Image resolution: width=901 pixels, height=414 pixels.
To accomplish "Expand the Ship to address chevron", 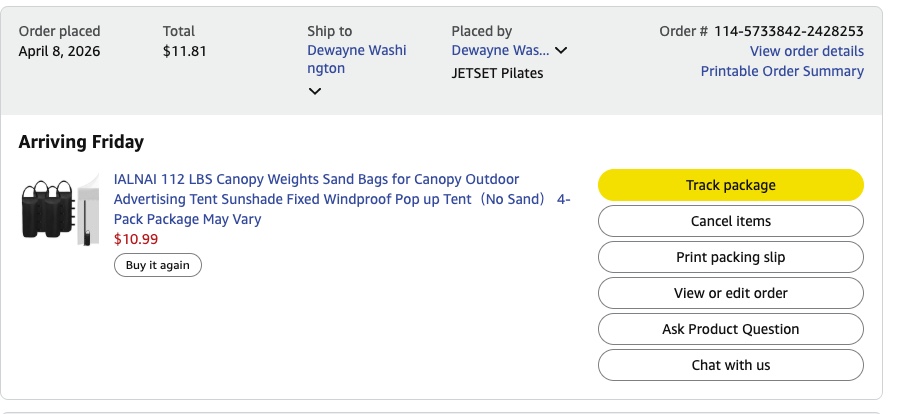I will [315, 91].
